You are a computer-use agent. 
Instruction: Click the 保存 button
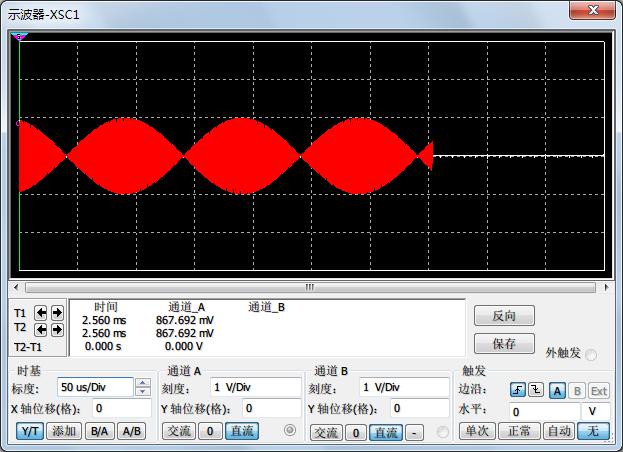click(x=504, y=343)
